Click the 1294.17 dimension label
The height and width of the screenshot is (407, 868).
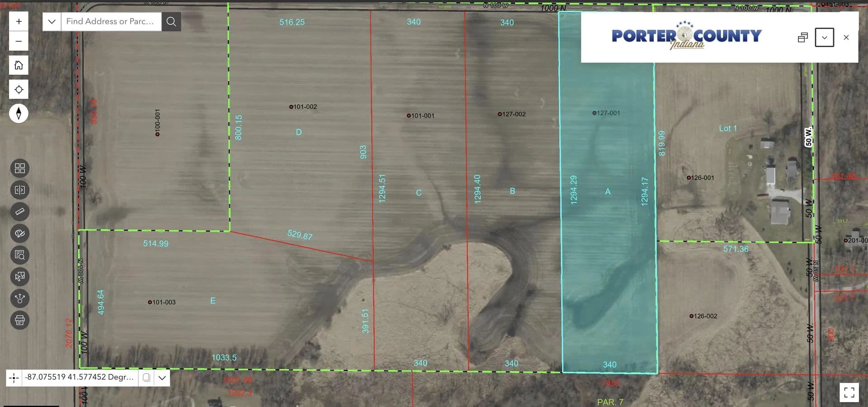(x=644, y=192)
